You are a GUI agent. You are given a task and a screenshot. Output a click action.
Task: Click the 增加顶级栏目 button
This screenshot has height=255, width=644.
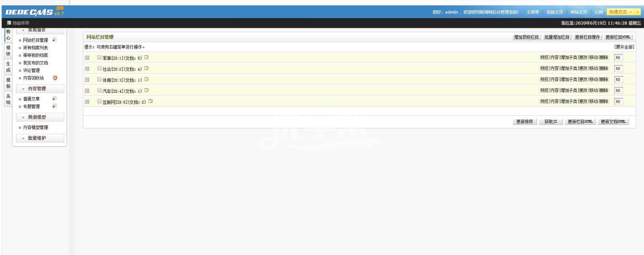coord(526,37)
